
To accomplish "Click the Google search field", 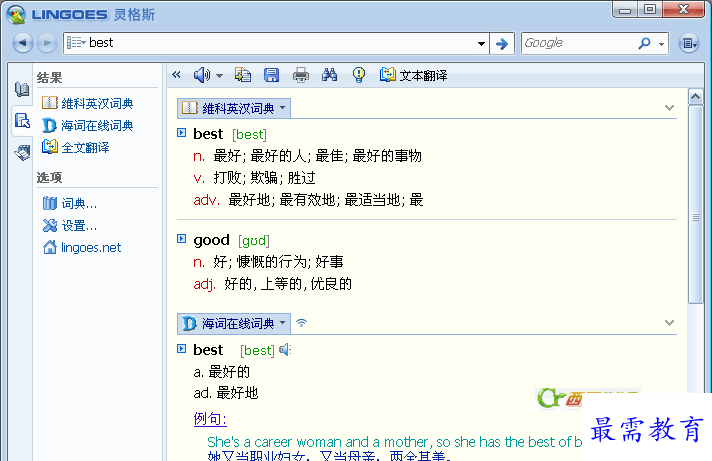I will (579, 43).
